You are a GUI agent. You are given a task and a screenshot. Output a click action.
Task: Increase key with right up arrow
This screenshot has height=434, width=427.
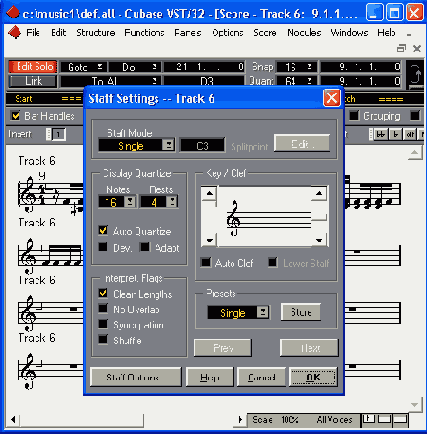(x=319, y=193)
